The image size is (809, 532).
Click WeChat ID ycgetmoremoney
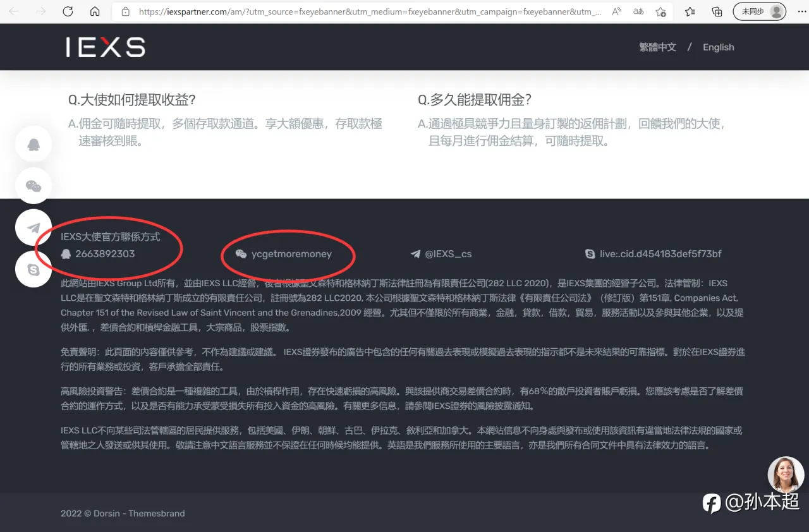pos(291,254)
